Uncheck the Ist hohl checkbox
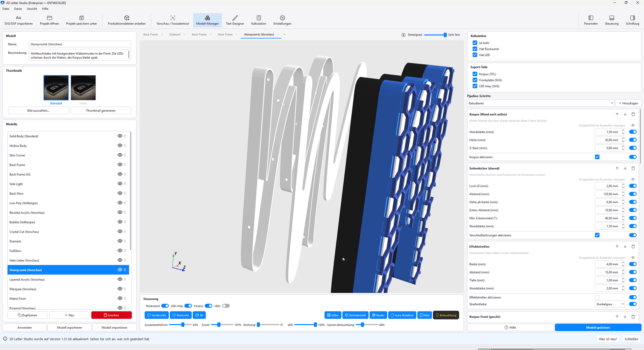The height and width of the screenshot is (350, 644). (475, 43)
